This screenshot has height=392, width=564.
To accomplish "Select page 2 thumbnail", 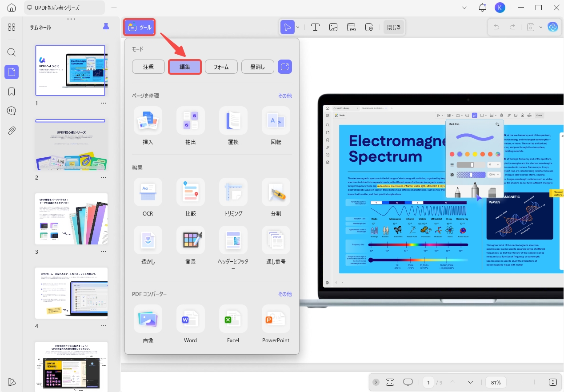I will point(71,144).
